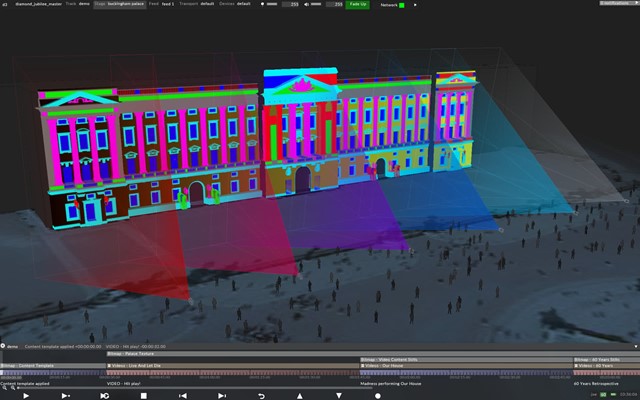Jump to next section
Viewport: 640px width, 400px height.
pos(222,396)
